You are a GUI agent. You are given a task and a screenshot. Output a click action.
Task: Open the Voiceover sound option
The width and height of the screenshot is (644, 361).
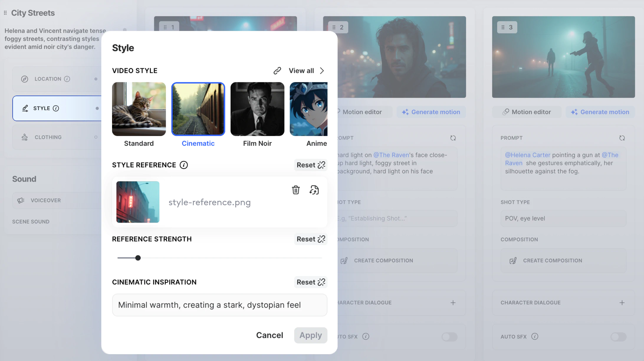coord(57,201)
